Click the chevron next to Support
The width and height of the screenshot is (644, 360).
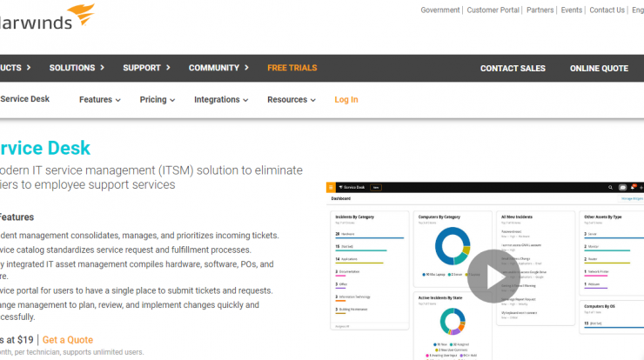point(168,68)
